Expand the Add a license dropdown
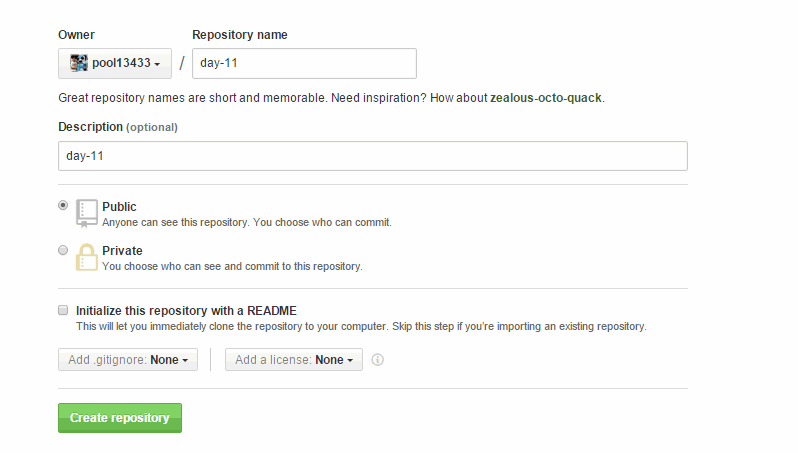Viewport: 798px width, 453px height. tap(294, 360)
